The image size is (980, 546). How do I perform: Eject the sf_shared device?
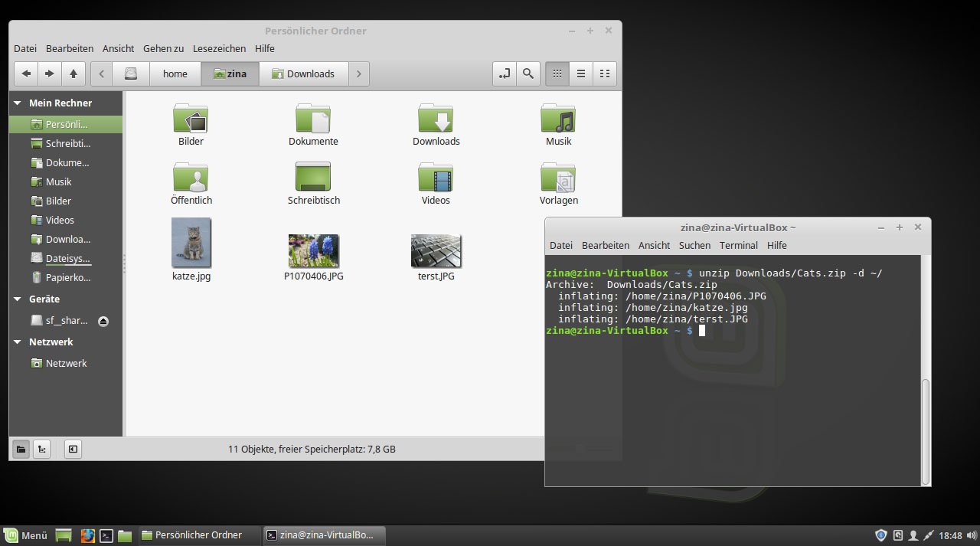coord(103,321)
